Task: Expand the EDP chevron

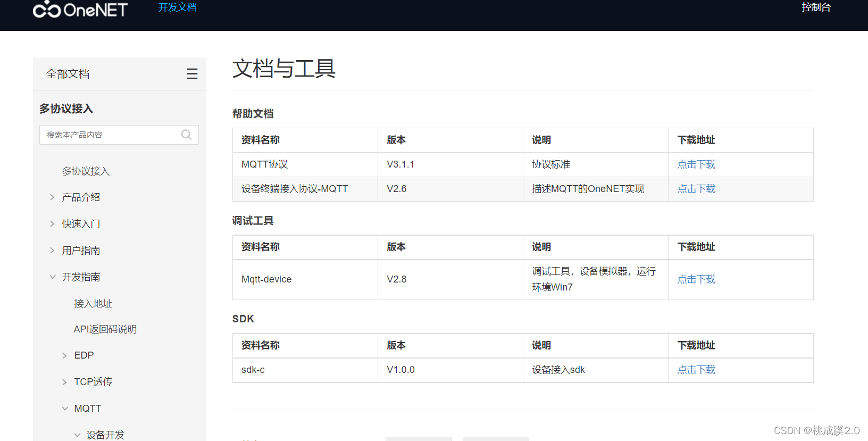Action: [64, 355]
